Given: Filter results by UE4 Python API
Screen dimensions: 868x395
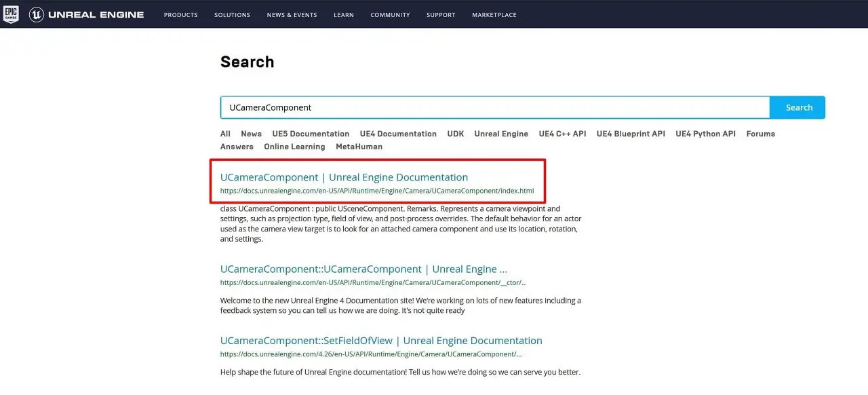Looking at the screenshot, I should click(705, 134).
